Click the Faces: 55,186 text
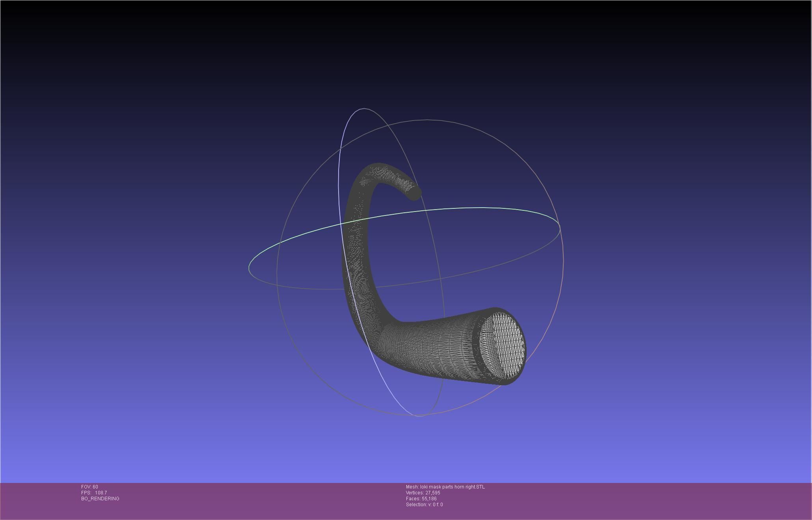The width and height of the screenshot is (812, 520). click(x=421, y=499)
